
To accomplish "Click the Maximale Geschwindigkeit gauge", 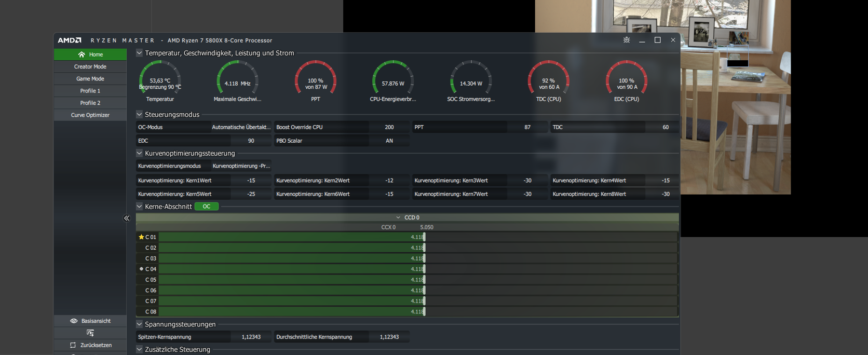I will click(x=237, y=81).
